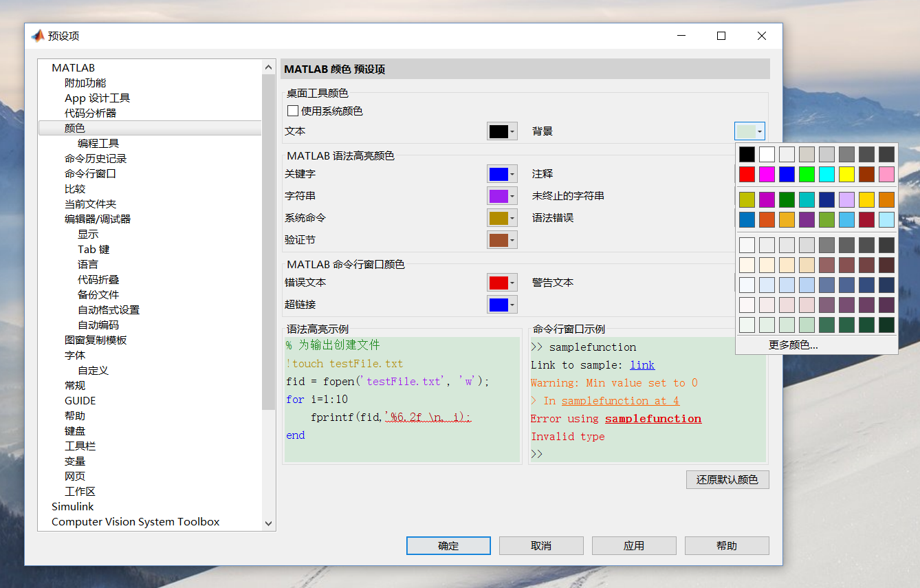Screen dimensions: 920x588
Task: Open the 验证节 color dropdown
Action: (x=502, y=240)
